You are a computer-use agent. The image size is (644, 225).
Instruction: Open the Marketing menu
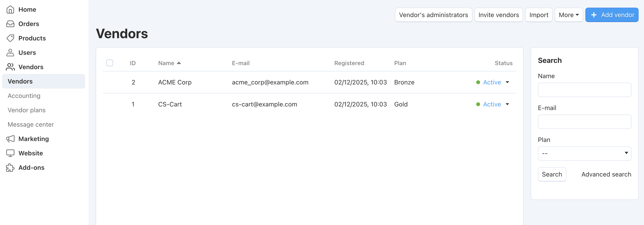tap(33, 139)
